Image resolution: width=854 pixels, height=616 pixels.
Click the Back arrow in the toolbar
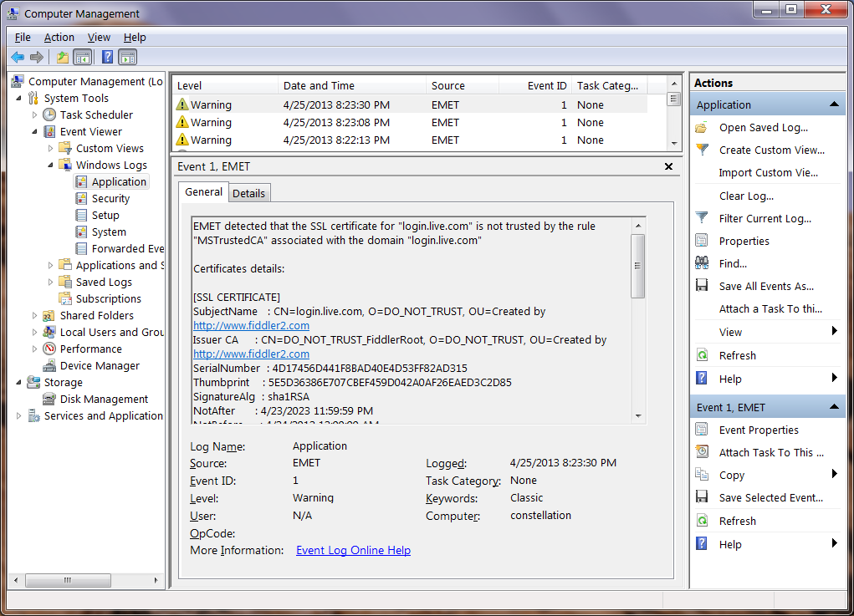(18, 58)
